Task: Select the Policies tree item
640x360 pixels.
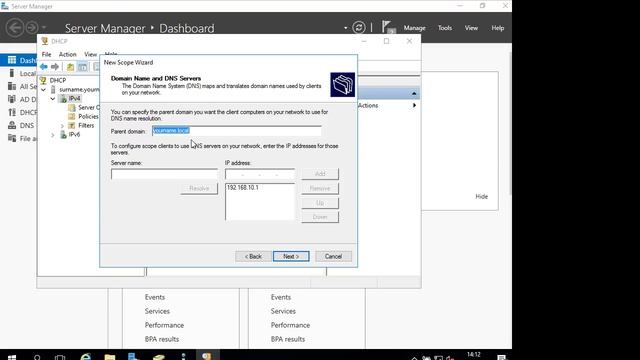Action: click(88, 116)
